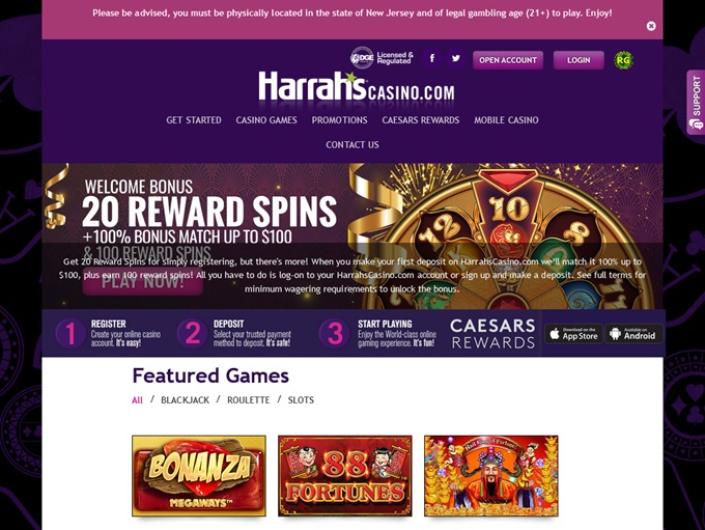Screen dimensions: 705x530
Task: Dismiss the New Jersey advisory banner
Action: (651, 26)
